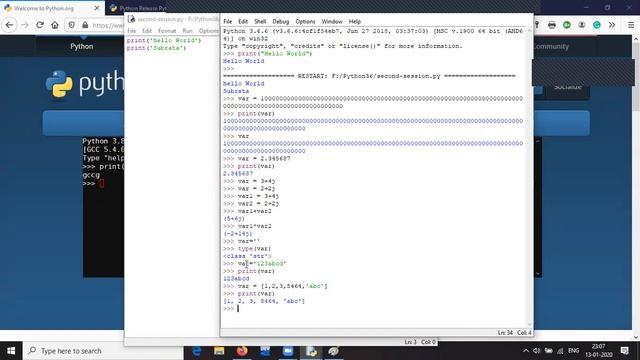Open the Shell window Options menu
This screenshot has height=360, width=640.
[305, 21]
